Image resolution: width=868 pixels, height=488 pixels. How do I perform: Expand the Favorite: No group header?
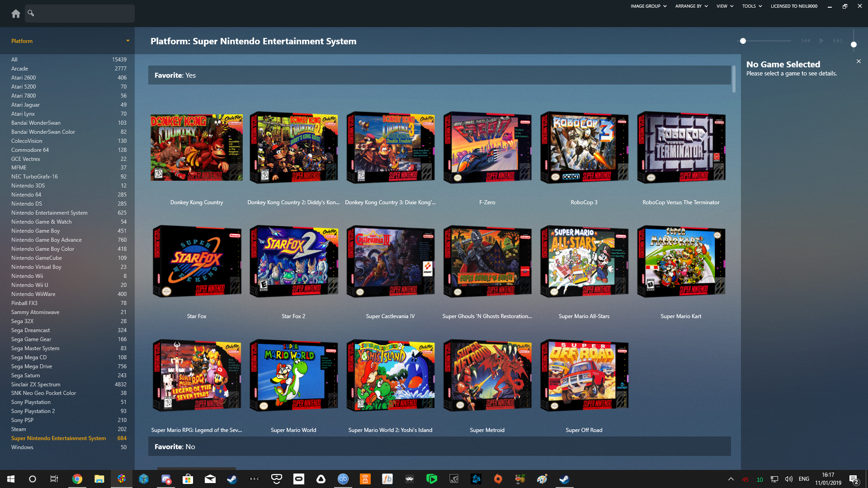click(x=439, y=446)
